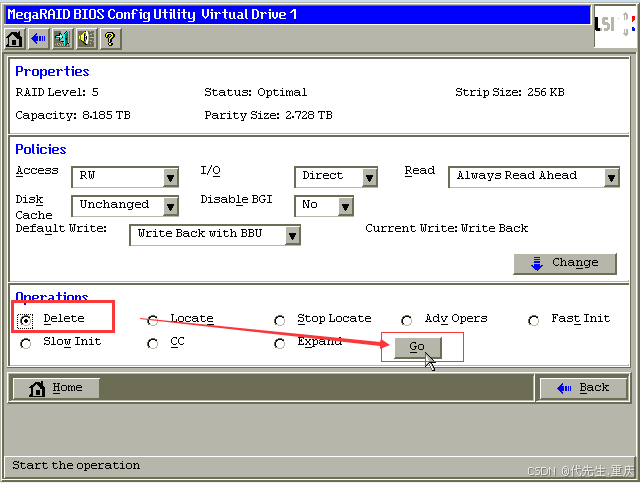This screenshot has width=640, height=483.
Task: Select the CC consistency check radio button
Action: click(x=153, y=344)
